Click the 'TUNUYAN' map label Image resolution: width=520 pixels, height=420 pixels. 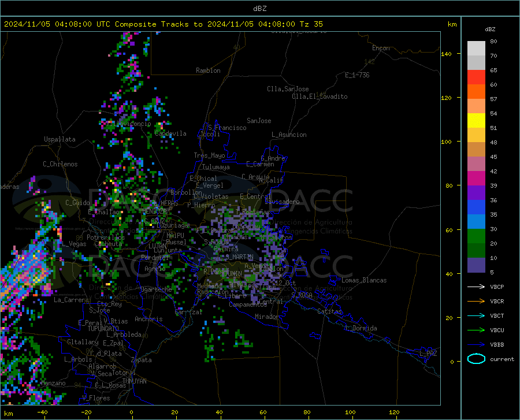click(135, 381)
